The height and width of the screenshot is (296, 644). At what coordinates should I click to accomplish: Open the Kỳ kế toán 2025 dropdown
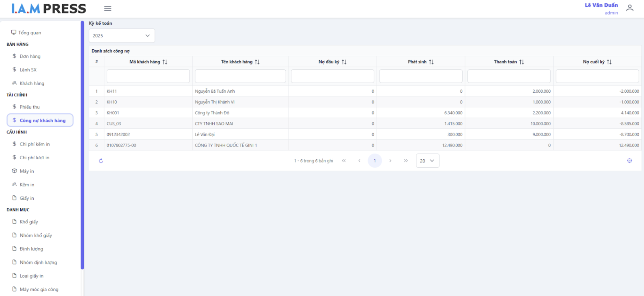122,36
